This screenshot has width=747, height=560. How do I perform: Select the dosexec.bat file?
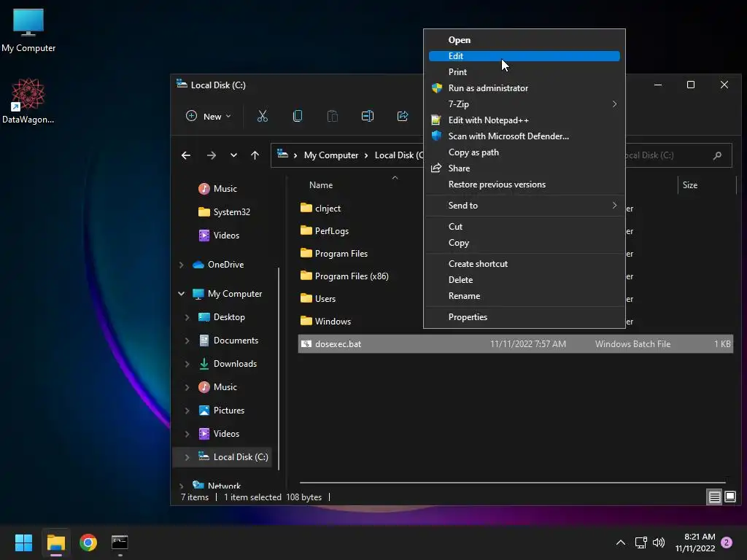[x=516, y=344]
